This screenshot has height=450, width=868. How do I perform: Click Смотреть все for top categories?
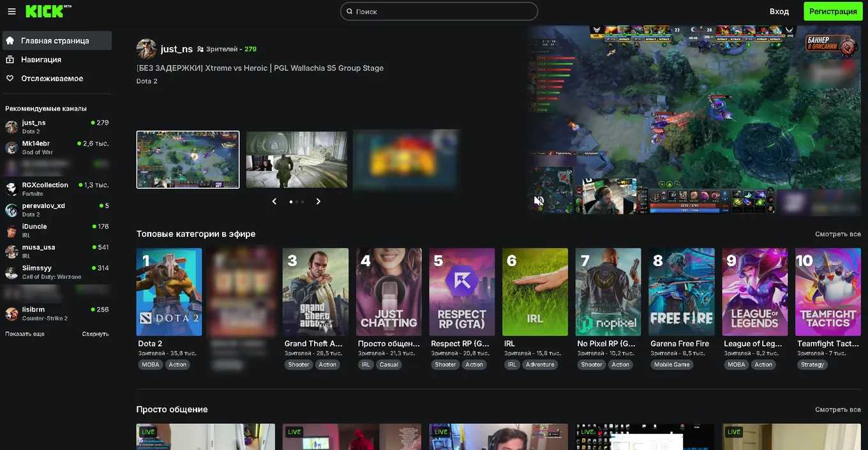[838, 234]
